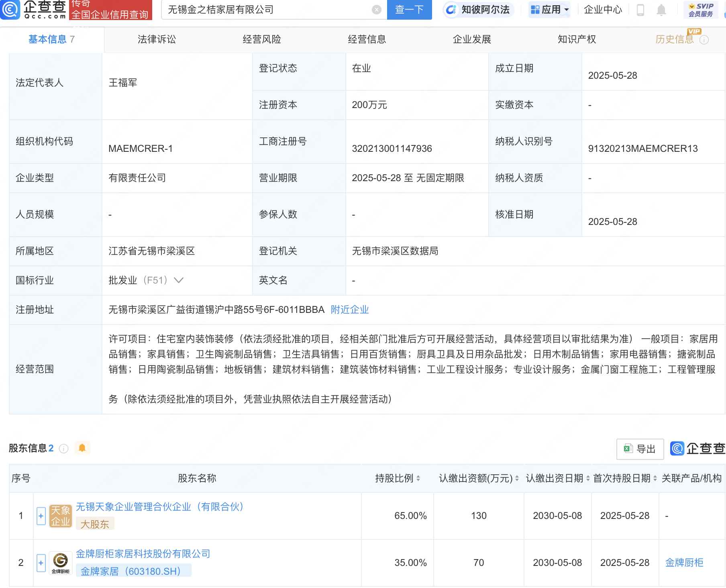Image resolution: width=726 pixels, height=588 pixels.
Task: Click registered capital value 200万元
Action: 369,105
